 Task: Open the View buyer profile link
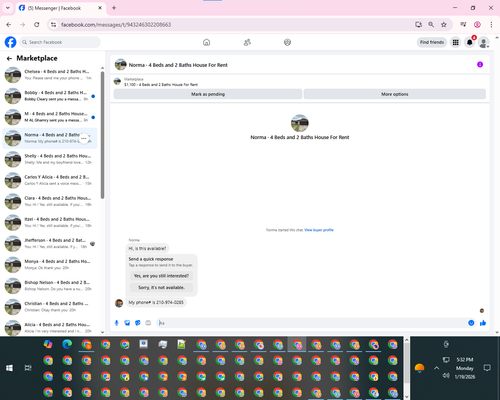point(319,230)
